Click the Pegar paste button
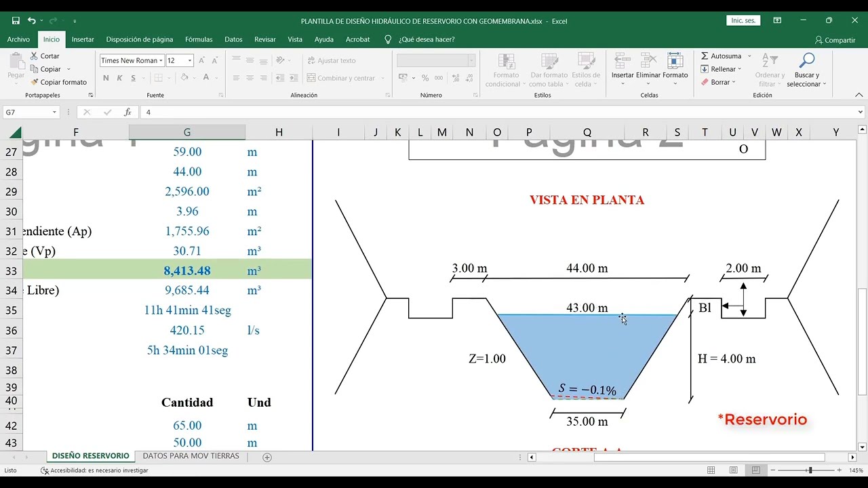868x488 pixels. click(16, 66)
